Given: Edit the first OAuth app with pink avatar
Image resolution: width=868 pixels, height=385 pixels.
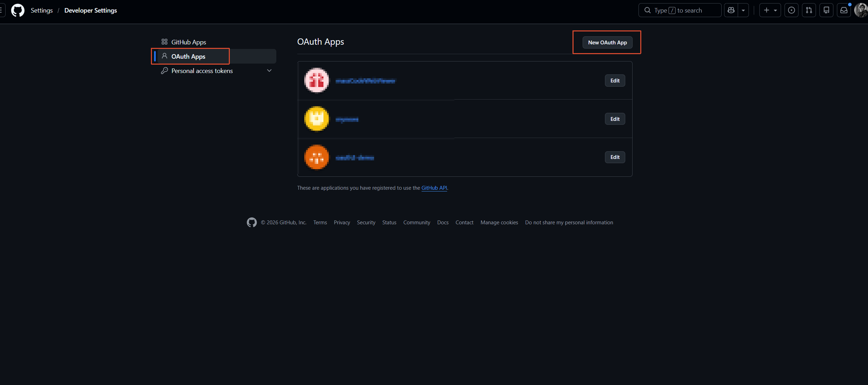Looking at the screenshot, I should click(x=615, y=81).
